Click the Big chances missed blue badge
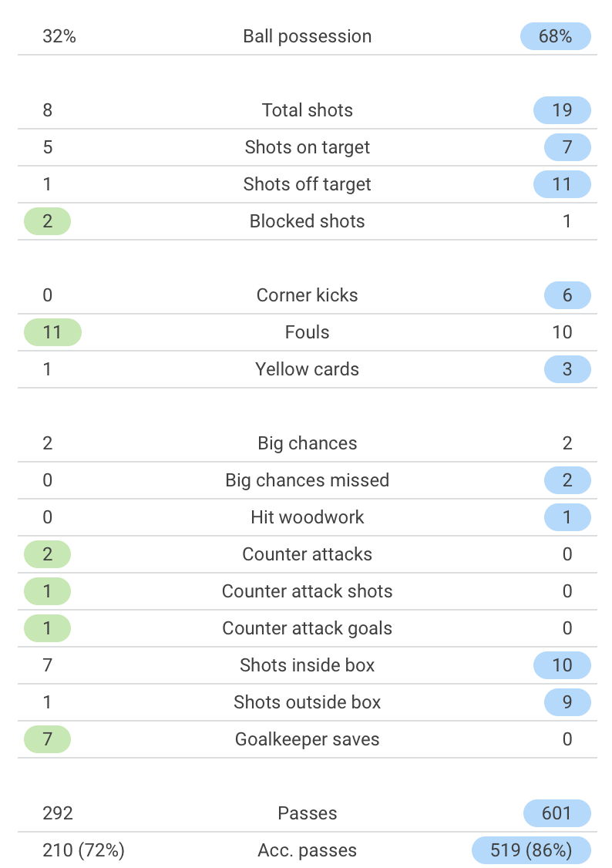612x868 pixels. tap(568, 480)
